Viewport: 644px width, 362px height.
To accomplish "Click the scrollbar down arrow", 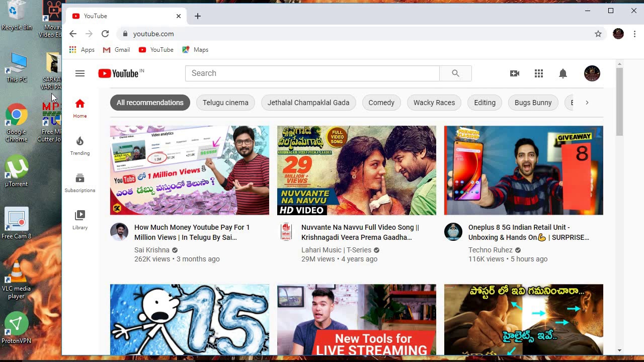I will click(619, 350).
